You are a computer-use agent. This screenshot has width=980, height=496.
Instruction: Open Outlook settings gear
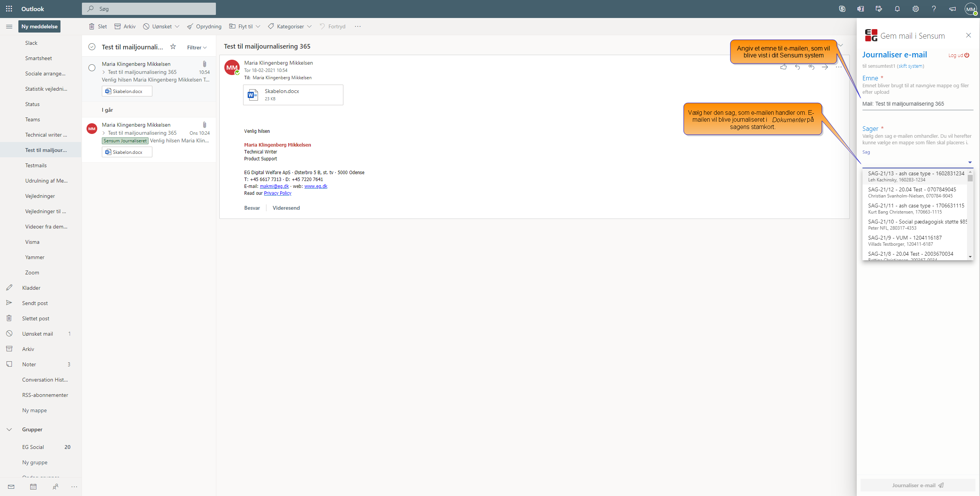coord(916,9)
